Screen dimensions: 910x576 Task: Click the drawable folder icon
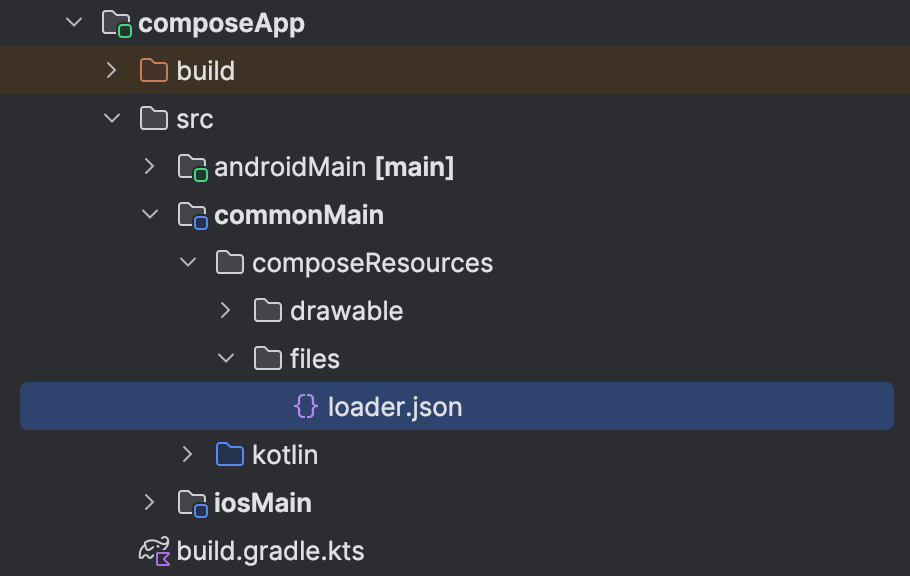click(x=267, y=310)
